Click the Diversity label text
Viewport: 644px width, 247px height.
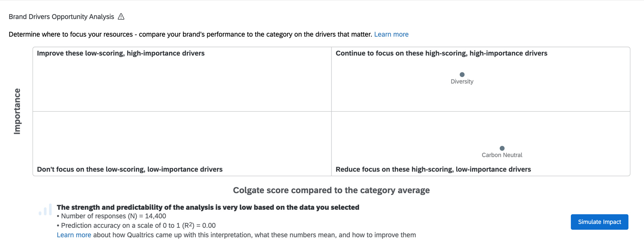click(461, 81)
